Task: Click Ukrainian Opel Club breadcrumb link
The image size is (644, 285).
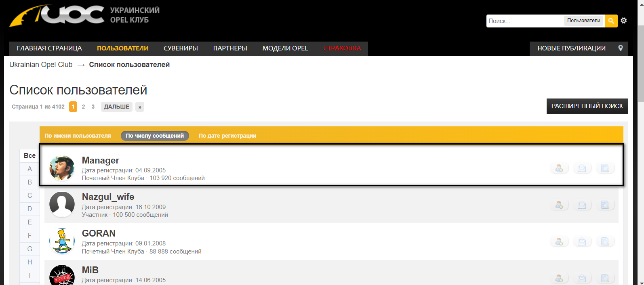Action: coord(41,65)
